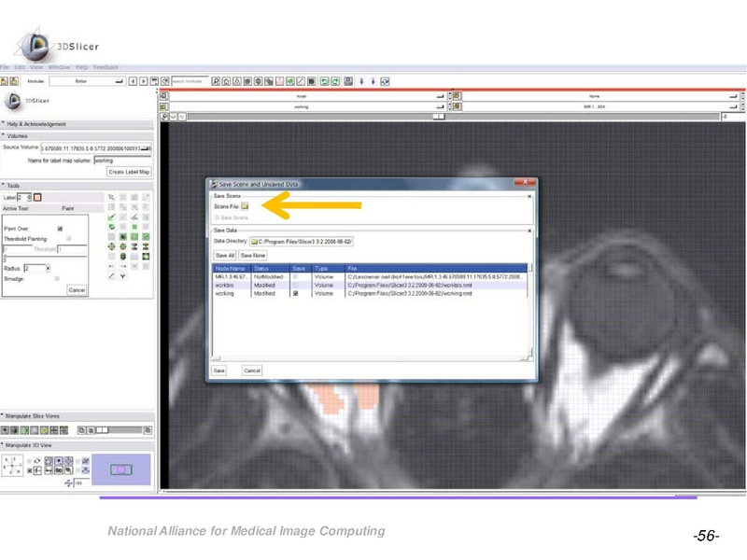747x560 pixels.
Task: Open the Edit menu
Action: pyautogui.click(x=20, y=67)
